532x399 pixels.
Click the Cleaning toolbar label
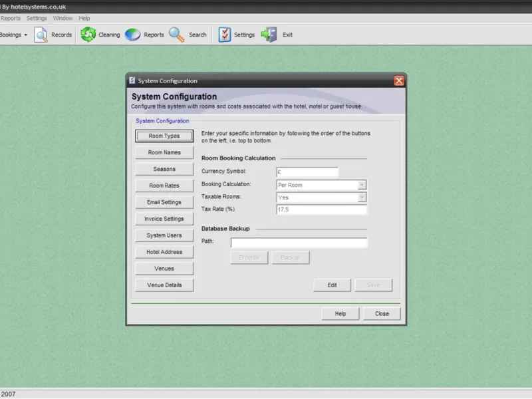click(109, 35)
